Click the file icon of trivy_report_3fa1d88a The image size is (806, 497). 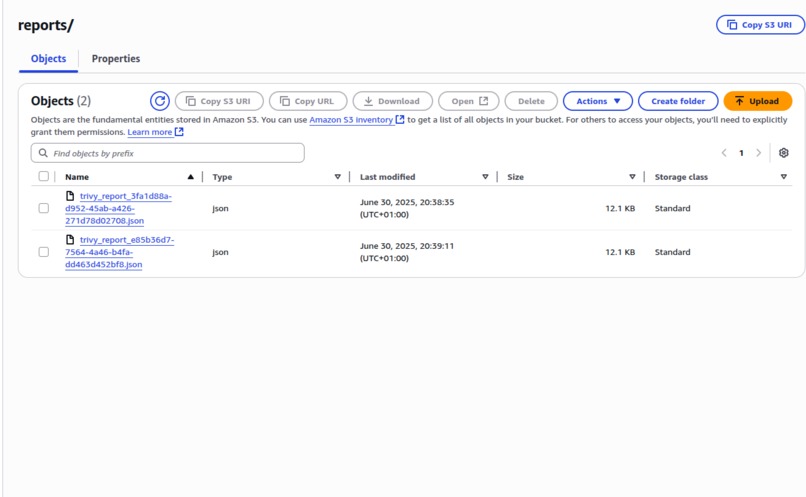point(70,195)
